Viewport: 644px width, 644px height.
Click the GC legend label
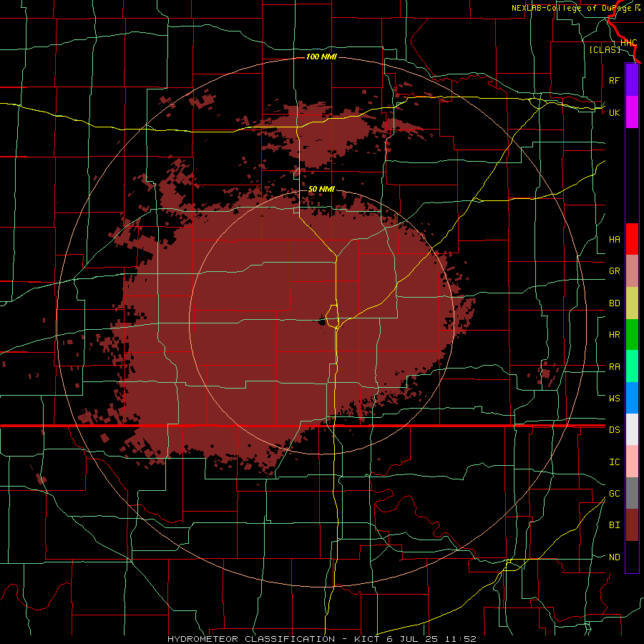[x=614, y=493]
